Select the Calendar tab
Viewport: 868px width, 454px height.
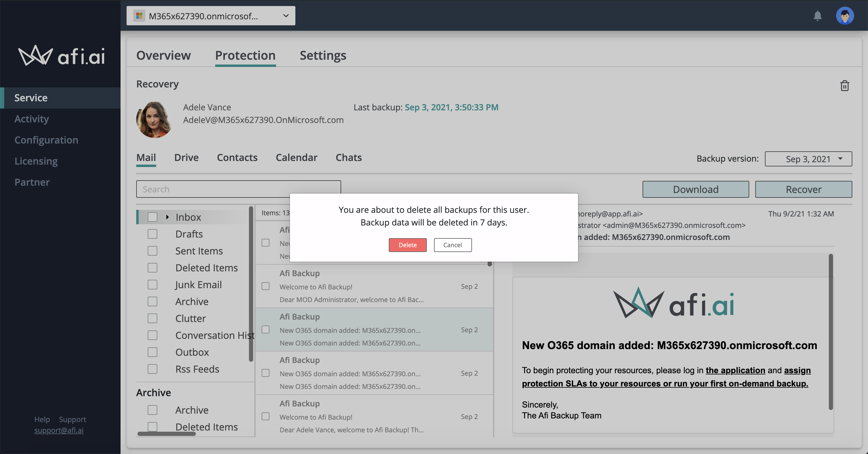coord(297,158)
